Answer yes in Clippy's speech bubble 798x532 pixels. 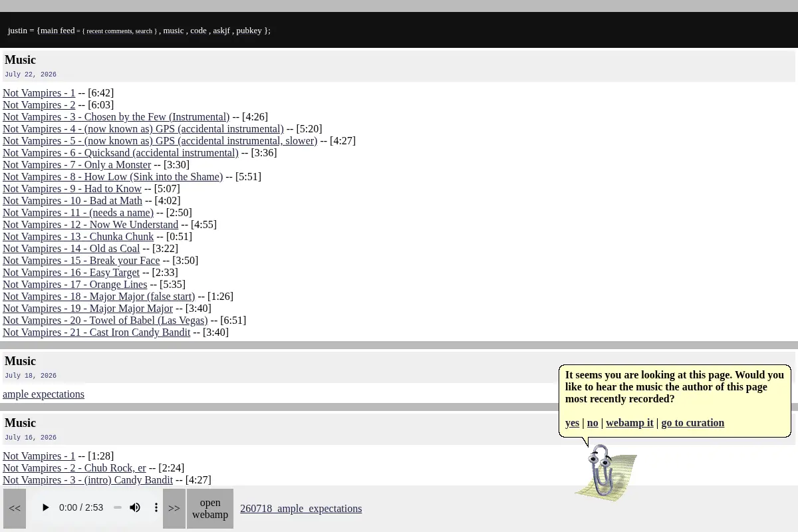[x=572, y=423]
